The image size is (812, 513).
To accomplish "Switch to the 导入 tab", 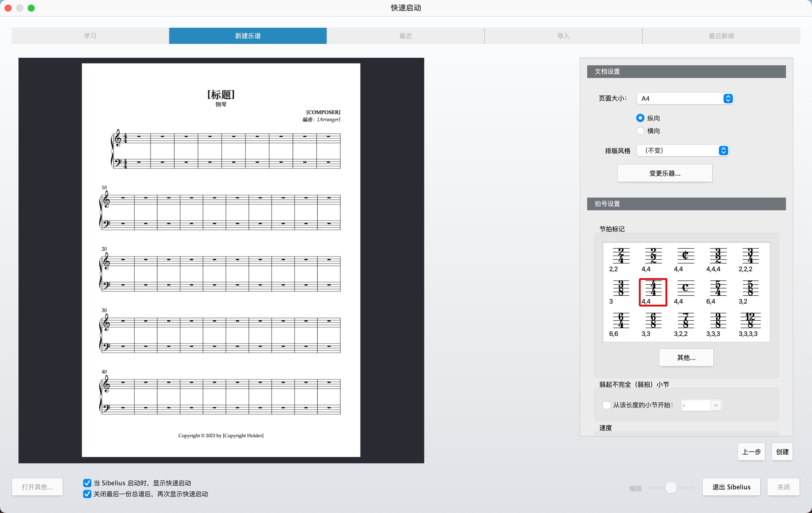I will [x=563, y=36].
